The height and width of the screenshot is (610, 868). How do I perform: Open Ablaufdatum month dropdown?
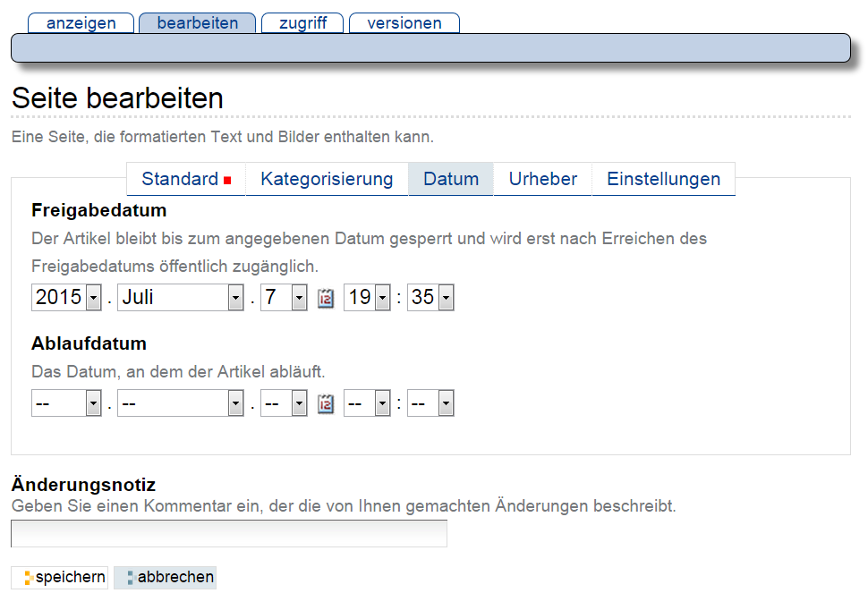pos(181,403)
